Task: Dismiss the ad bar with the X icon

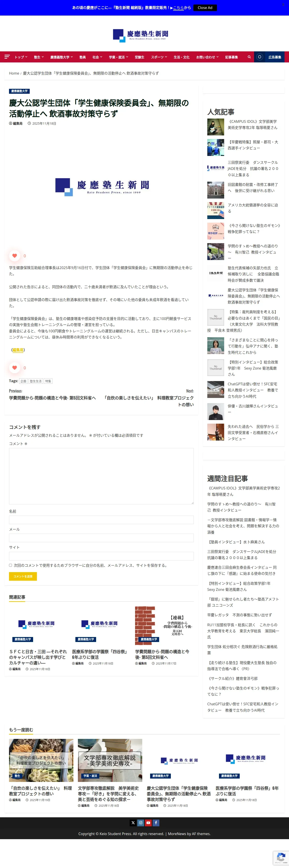Action: (x=283, y=4)
